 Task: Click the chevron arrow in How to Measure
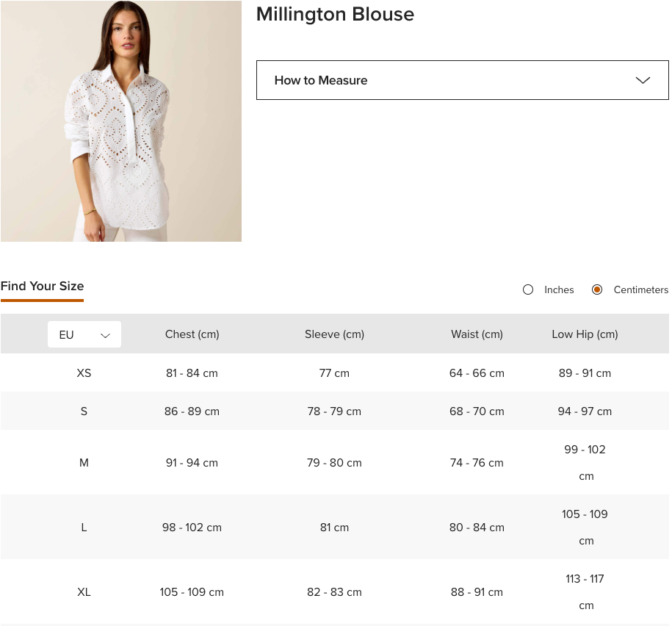click(643, 80)
